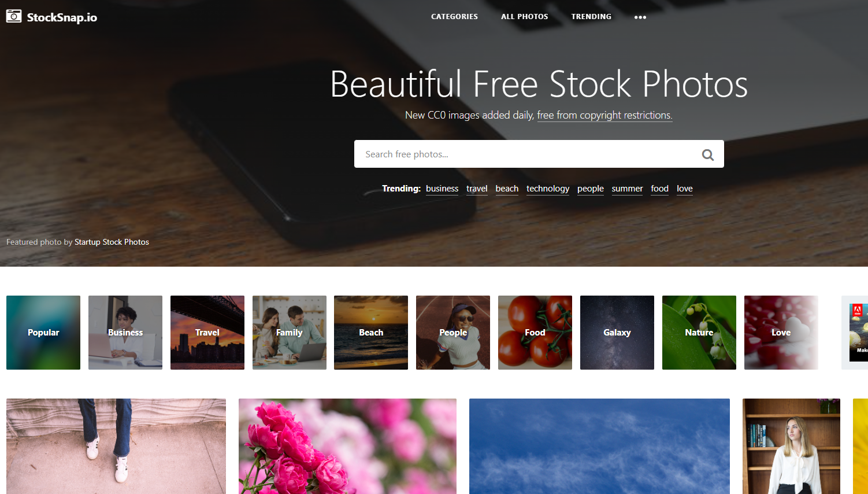Select trending tag business
Viewport: 868px width, 494px height.
coord(442,189)
